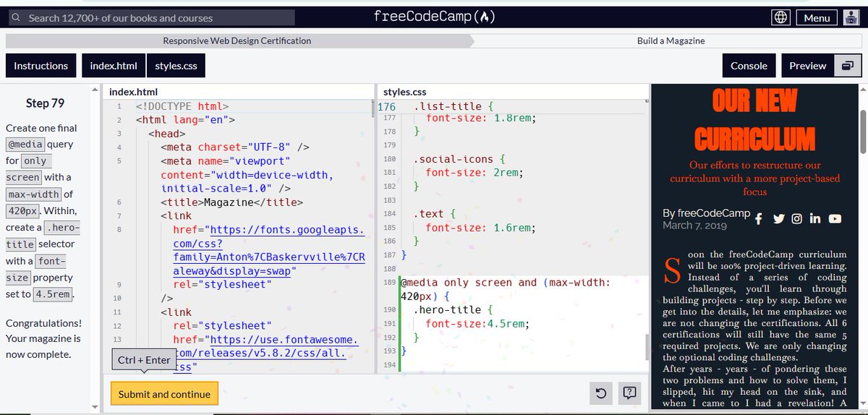Viewport: 868px width, 415px height.
Task: Click the 'OUR NEW CURRICULUM' preview heading
Action: pyautogui.click(x=755, y=119)
